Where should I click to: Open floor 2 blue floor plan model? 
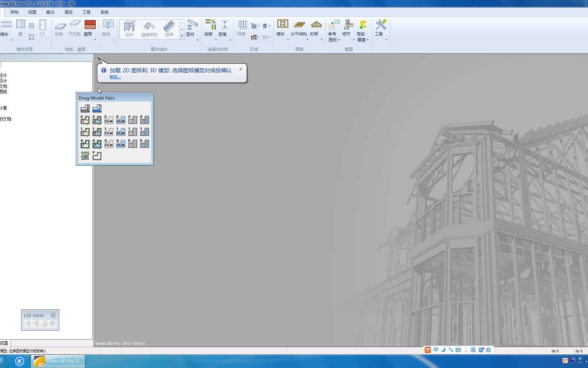click(x=97, y=120)
